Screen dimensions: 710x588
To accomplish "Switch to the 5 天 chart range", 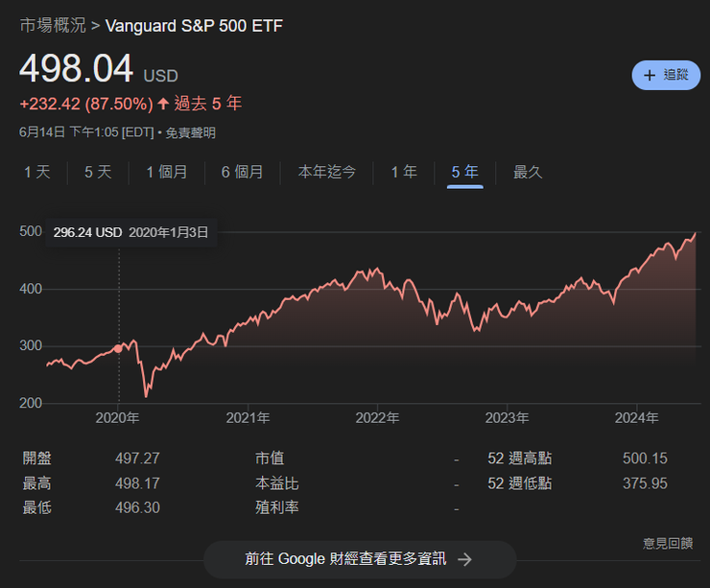I will click(98, 172).
